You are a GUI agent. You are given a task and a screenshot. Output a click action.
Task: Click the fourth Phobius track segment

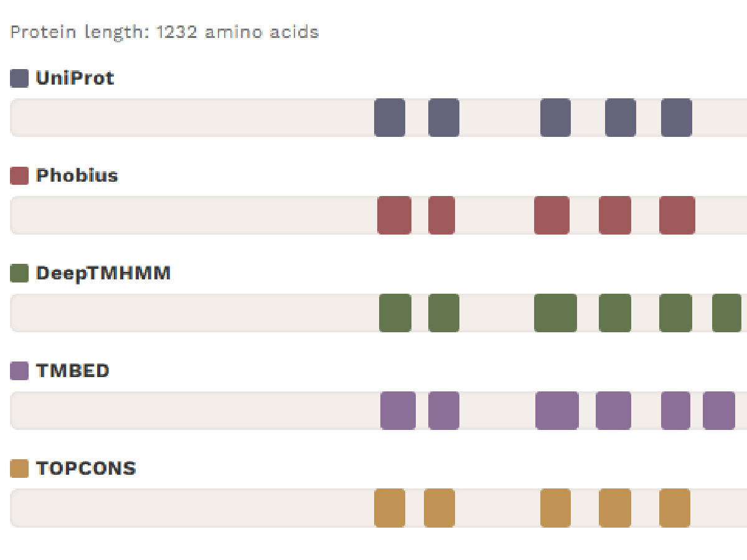click(x=615, y=215)
